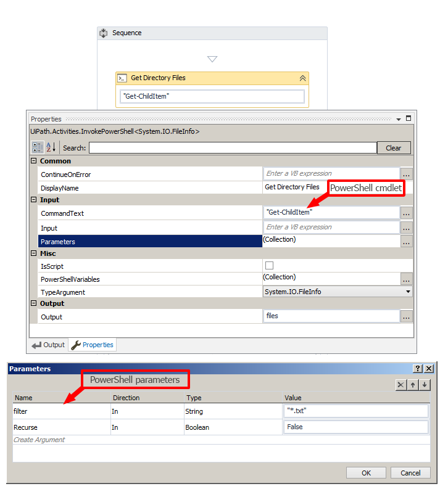Click the Parameters dialog help button
Image resolution: width=448 pixels, height=489 pixels.
coord(418,369)
